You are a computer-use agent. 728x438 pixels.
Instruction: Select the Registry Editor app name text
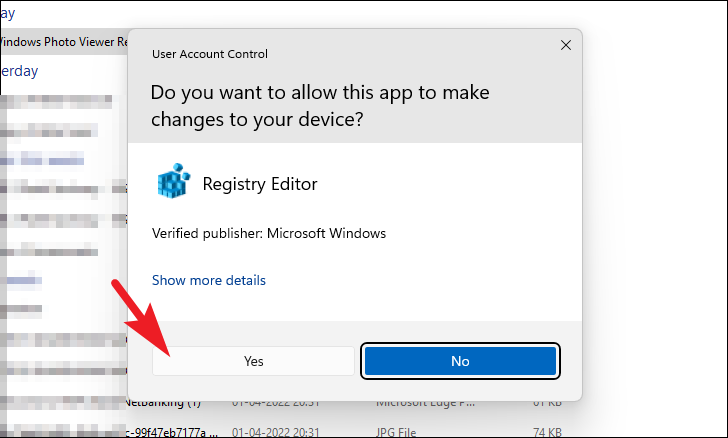tap(260, 184)
